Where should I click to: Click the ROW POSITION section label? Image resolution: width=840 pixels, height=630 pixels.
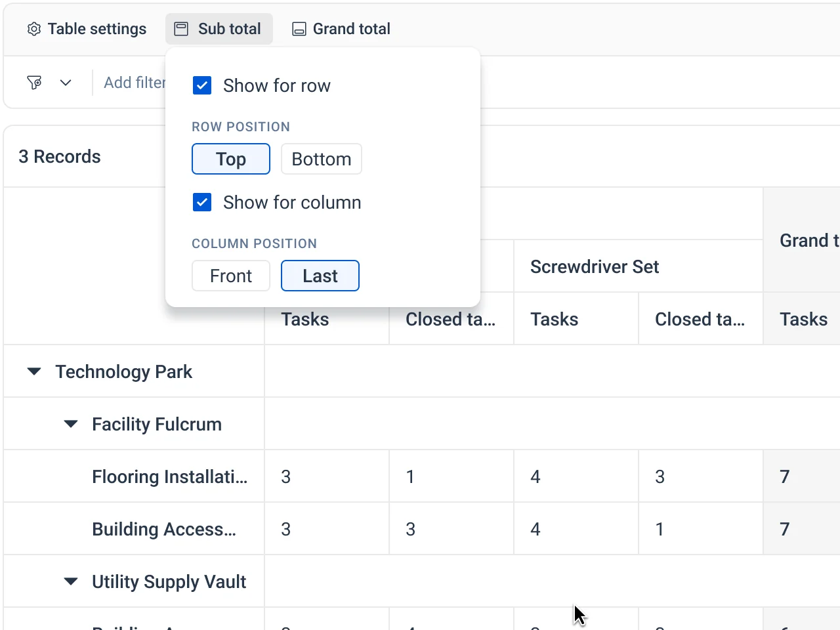[x=241, y=127]
